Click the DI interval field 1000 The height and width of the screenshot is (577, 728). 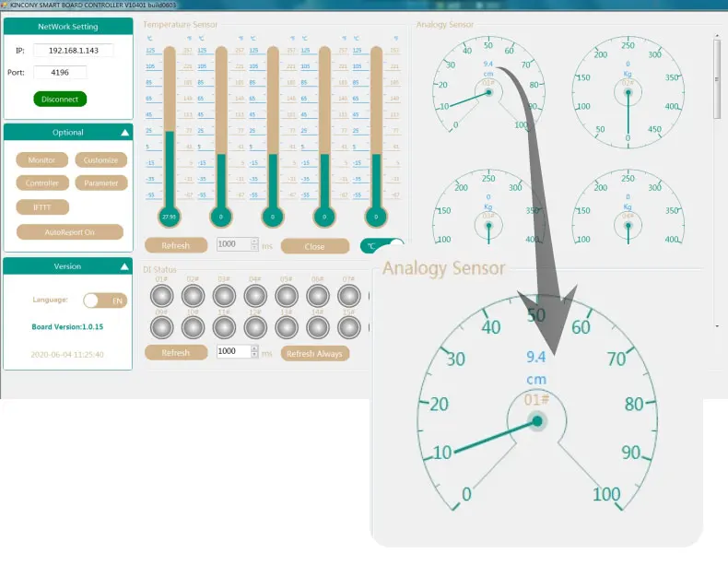click(x=233, y=351)
